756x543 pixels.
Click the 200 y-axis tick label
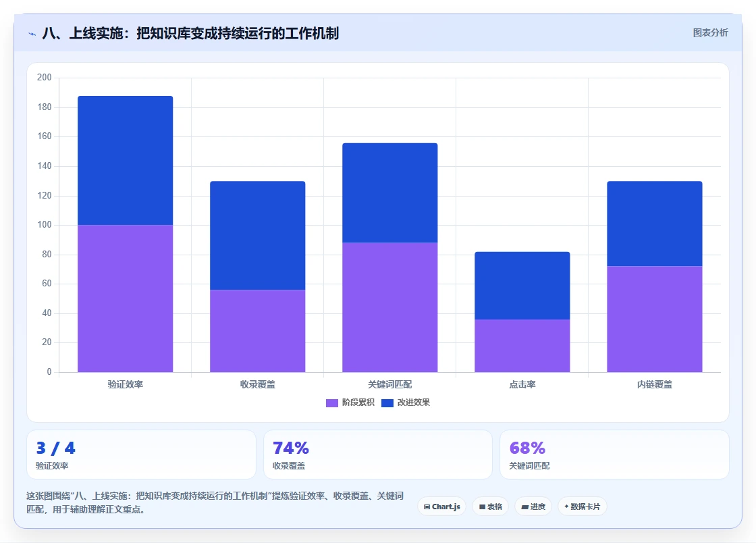point(45,77)
